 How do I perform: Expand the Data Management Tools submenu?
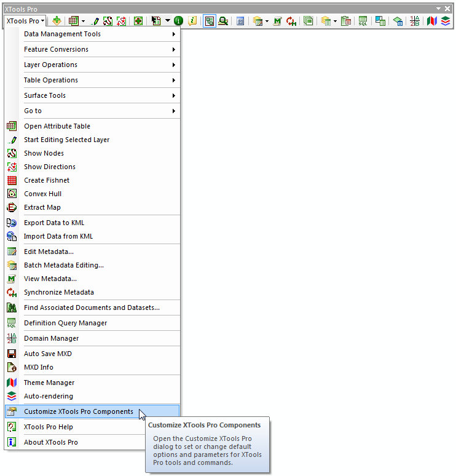click(93, 34)
